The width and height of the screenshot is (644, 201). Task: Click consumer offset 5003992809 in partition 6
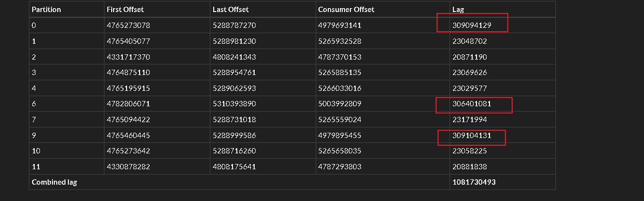point(339,104)
